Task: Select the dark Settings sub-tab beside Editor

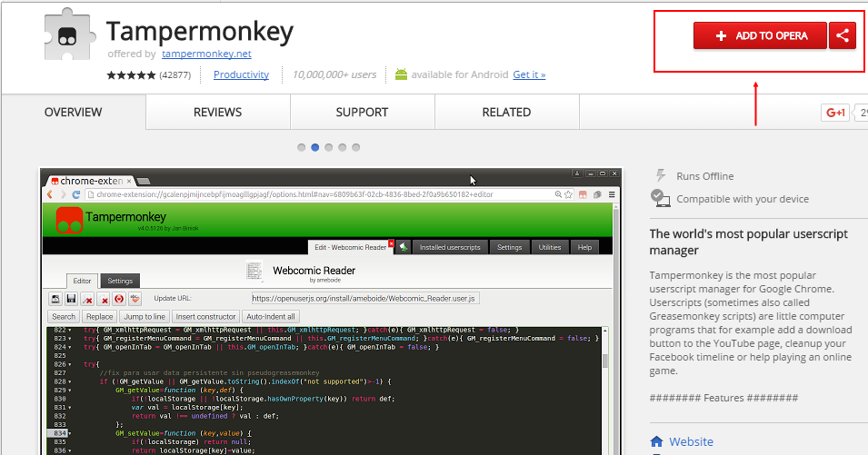Action: (120, 281)
